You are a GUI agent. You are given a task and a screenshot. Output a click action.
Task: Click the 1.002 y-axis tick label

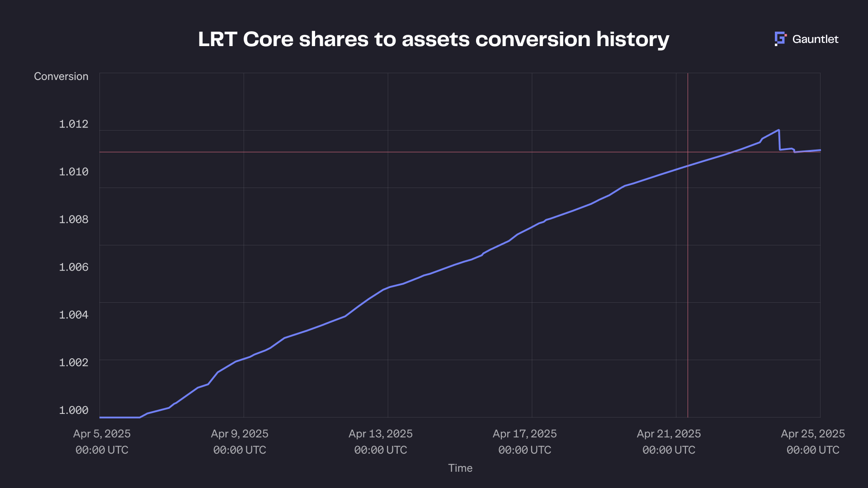point(74,362)
